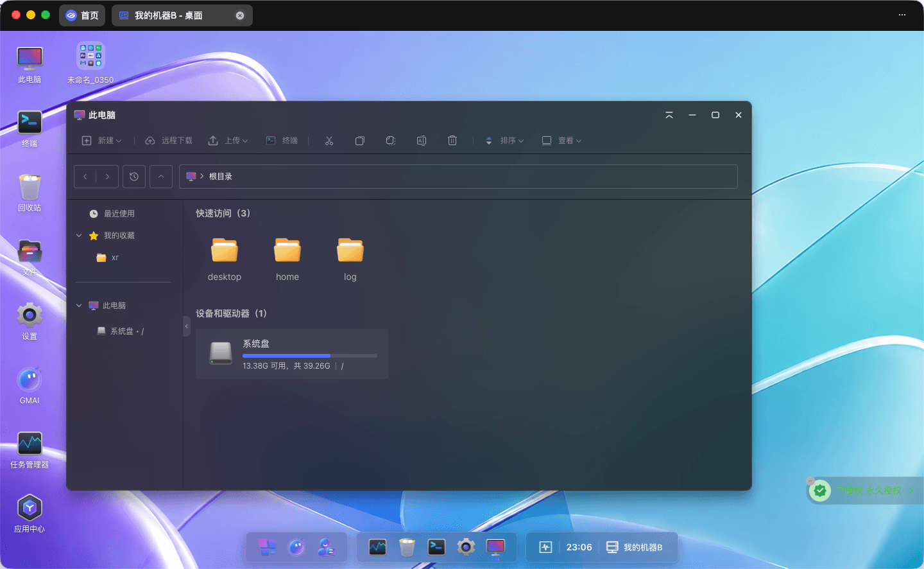924x569 pixels.
Task: Go forward with the right arrow
Action: click(107, 177)
